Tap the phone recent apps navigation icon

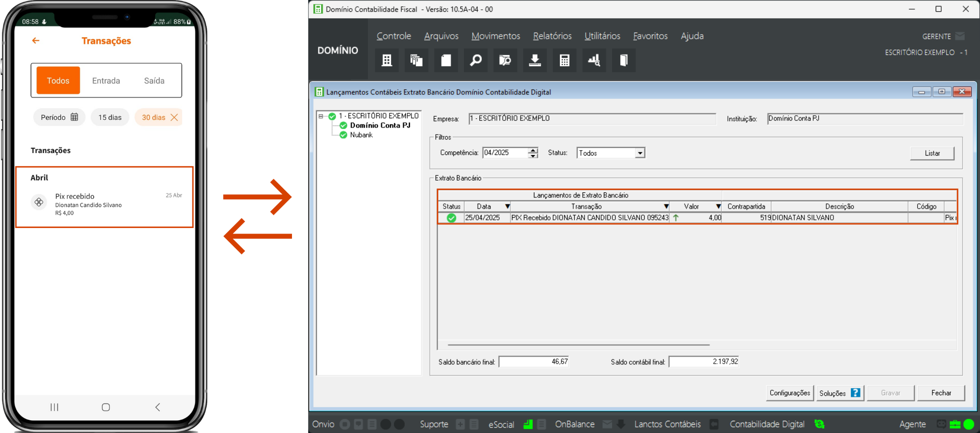[55, 407]
